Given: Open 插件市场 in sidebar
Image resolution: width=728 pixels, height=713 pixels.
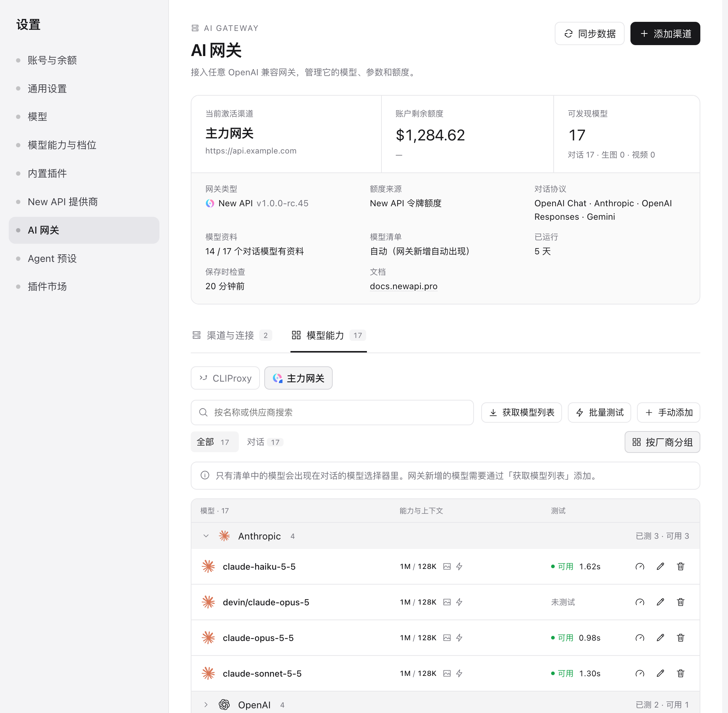Looking at the screenshot, I should tap(84, 287).
